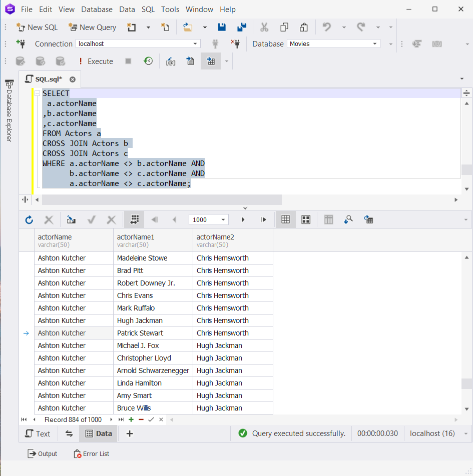Toggle the results-as-grid toolbar button
This screenshot has height=476, width=473.
coord(211,61)
